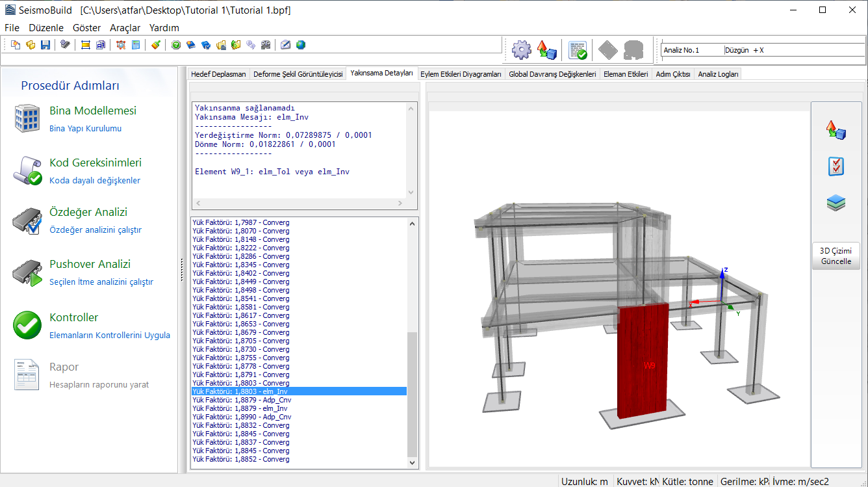
Task: Click the globe icon in the toolbar
Action: tap(301, 45)
